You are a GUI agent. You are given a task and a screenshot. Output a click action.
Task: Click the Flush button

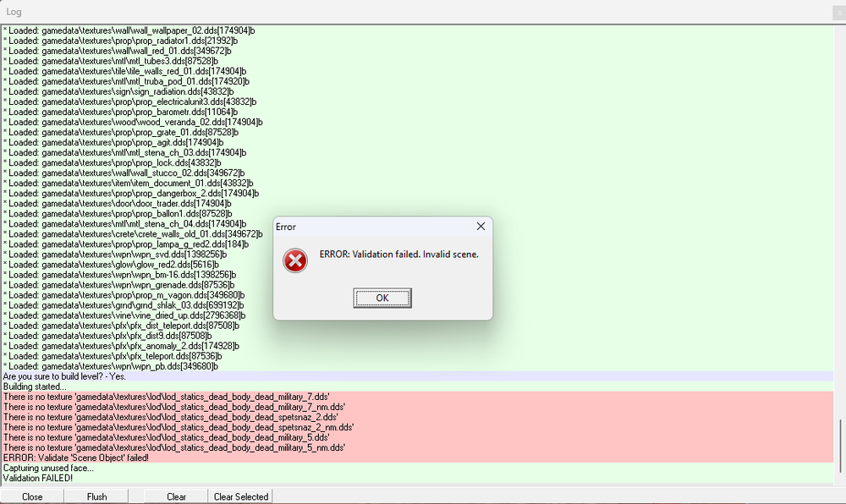pos(96,496)
